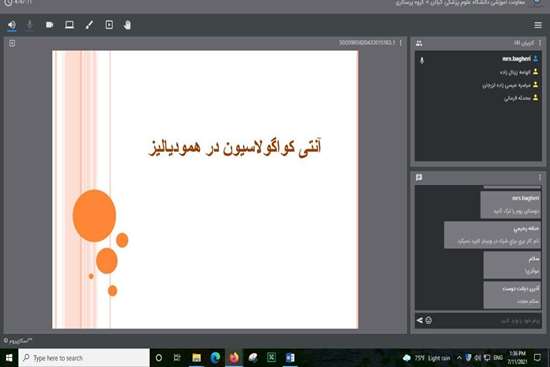This screenshot has width=550, height=367.
Task: Turn on the webcam from the toolbar
Action: click(49, 25)
